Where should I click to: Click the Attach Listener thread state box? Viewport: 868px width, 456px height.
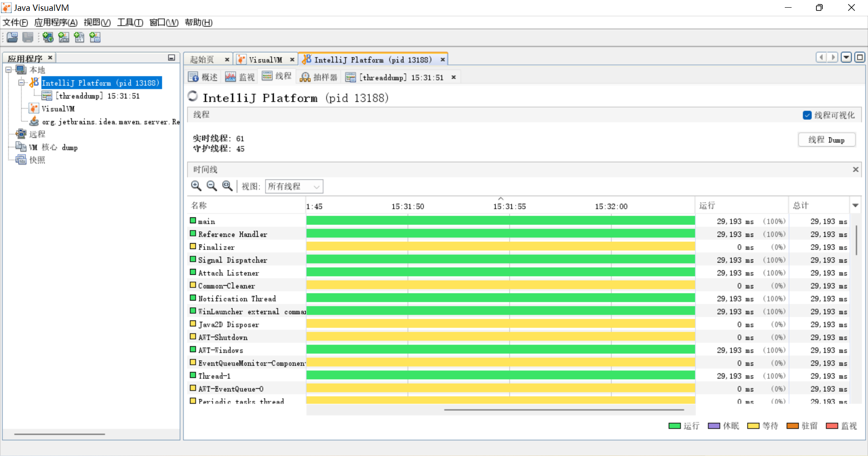(193, 272)
